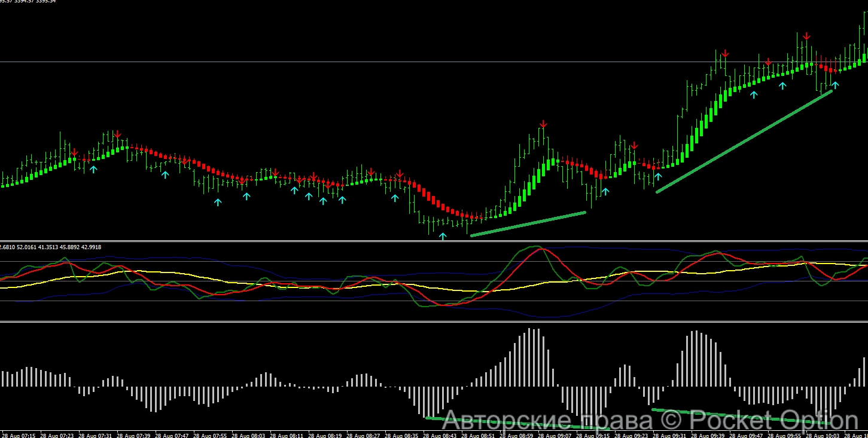Select the short green trendline under the 08:51 lows
The image size is (868, 438).
[528, 223]
